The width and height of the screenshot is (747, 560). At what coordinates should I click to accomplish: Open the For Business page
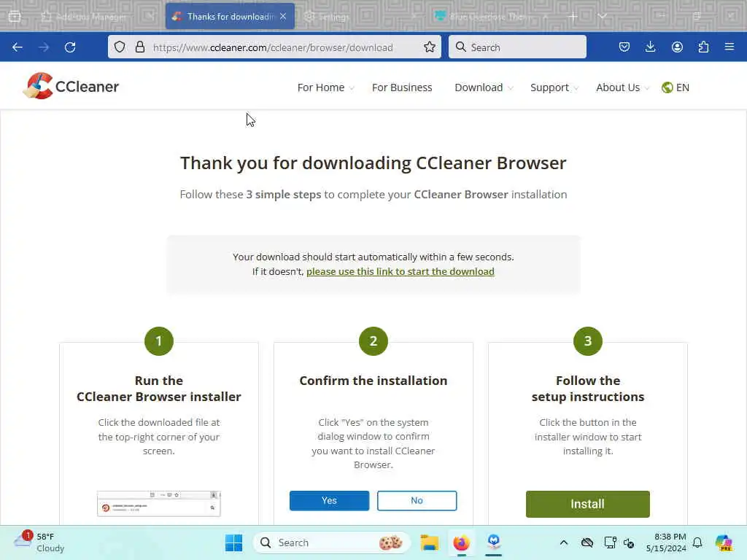click(x=402, y=87)
